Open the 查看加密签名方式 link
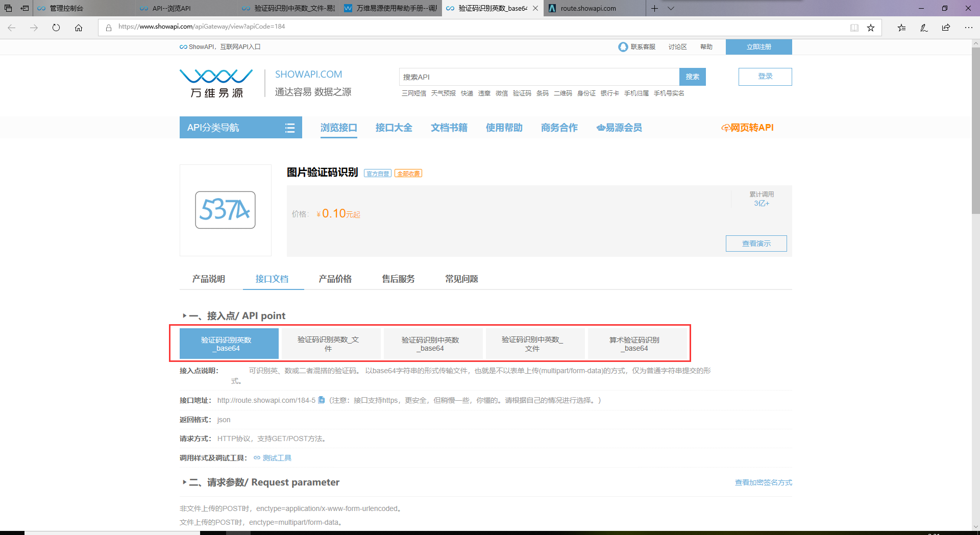 764,482
